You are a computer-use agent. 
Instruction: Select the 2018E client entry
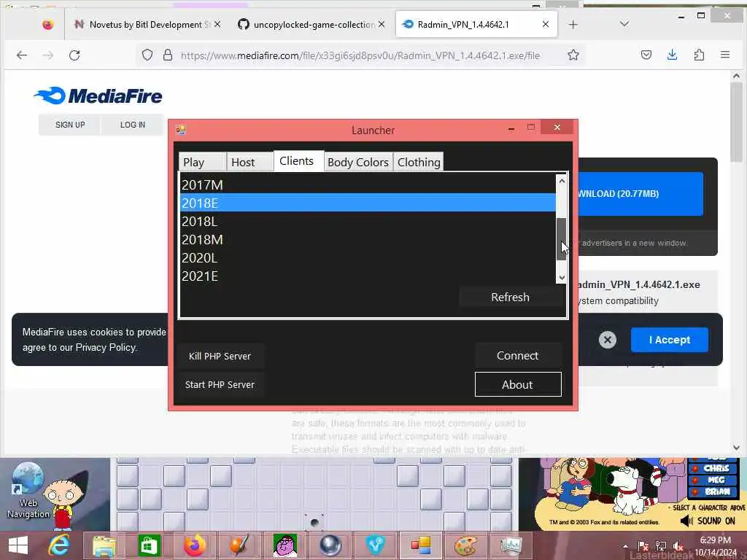[x=368, y=203]
